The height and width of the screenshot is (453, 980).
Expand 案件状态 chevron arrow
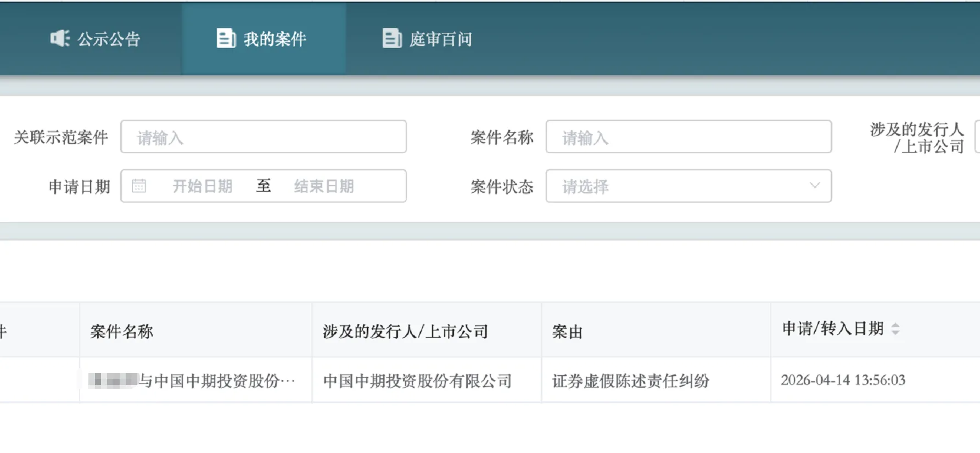point(815,186)
